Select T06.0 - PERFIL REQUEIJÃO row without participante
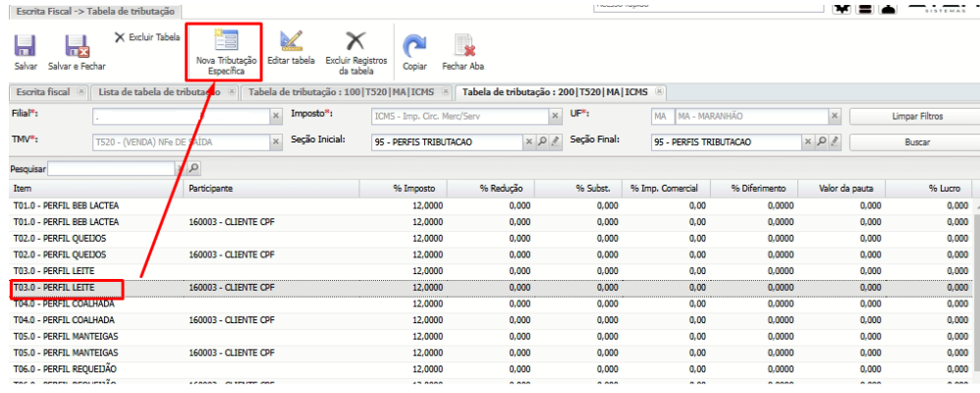Image resolution: width=980 pixels, height=393 pixels. tap(491, 368)
